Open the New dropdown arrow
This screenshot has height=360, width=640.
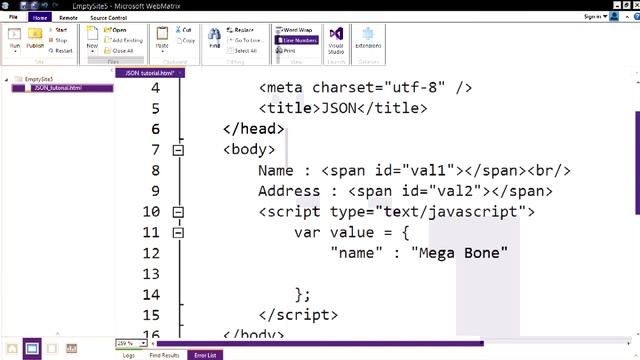[92, 52]
